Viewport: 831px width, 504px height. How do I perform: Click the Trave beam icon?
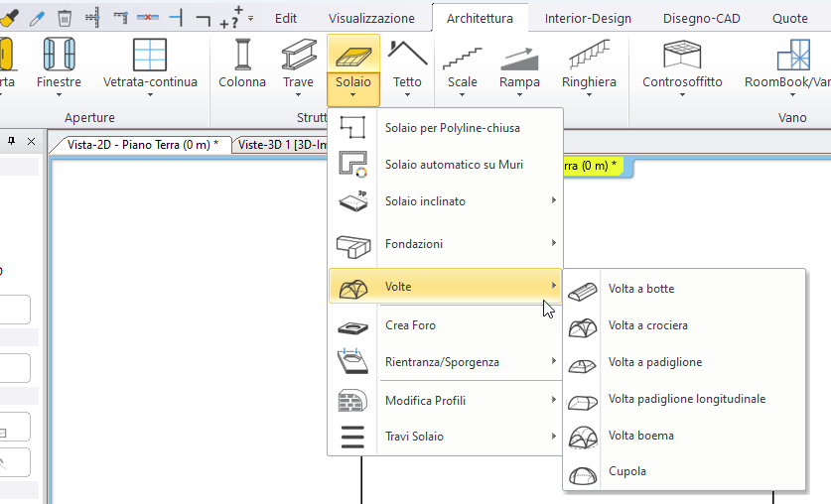coord(299,55)
